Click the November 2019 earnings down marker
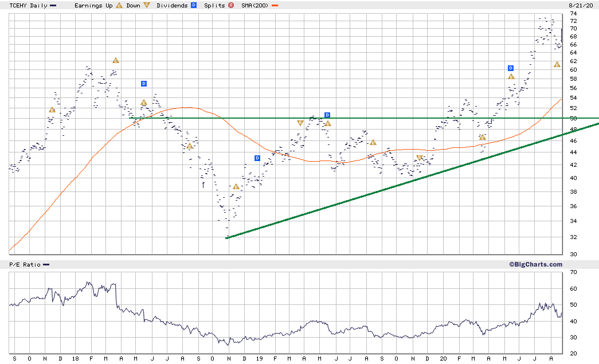This screenshot has height=364, width=599. (420, 158)
